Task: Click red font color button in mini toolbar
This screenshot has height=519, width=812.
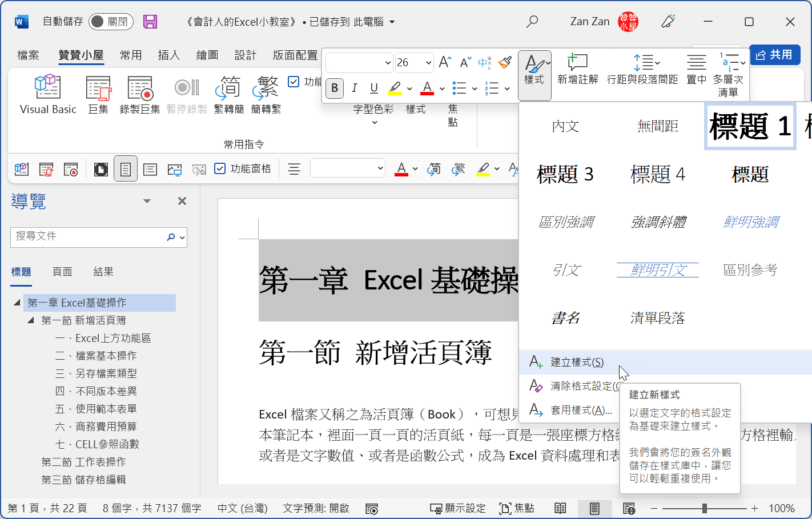Action: pos(427,88)
